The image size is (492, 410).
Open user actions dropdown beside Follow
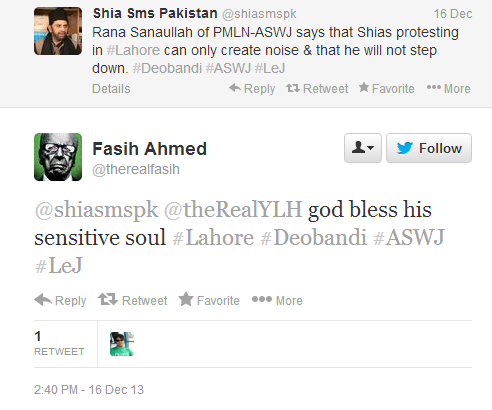363,148
